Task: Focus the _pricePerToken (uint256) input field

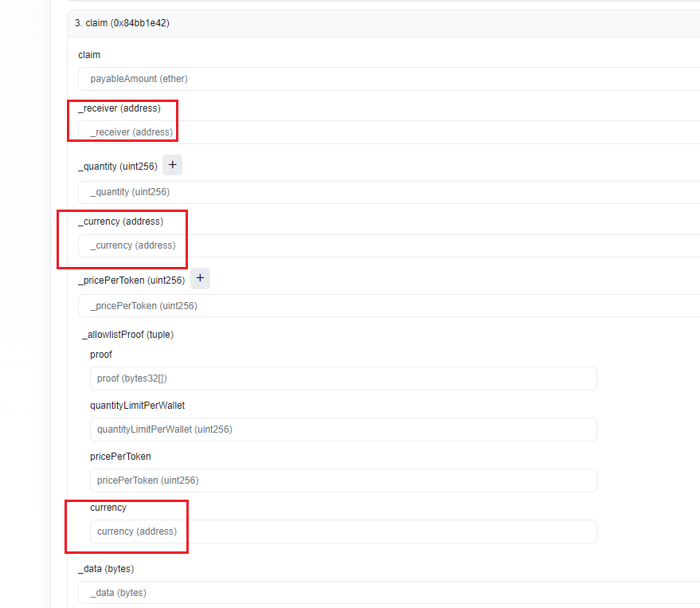Action: coord(390,306)
